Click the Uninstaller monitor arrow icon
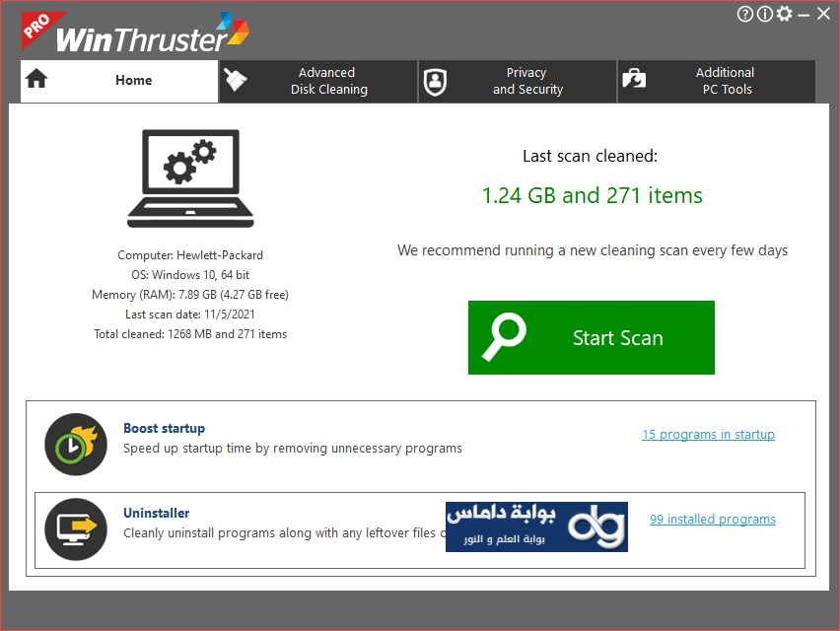 click(x=76, y=529)
